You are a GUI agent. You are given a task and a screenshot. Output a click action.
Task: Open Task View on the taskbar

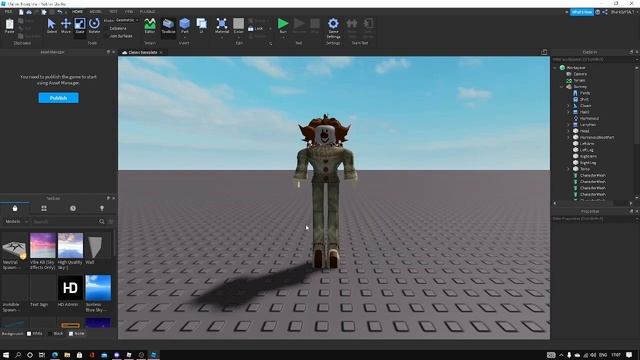(42, 355)
